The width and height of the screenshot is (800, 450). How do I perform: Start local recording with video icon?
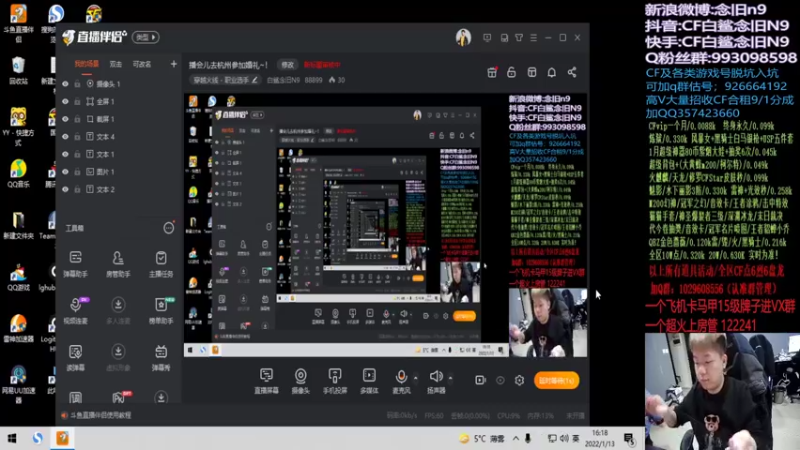tap(480, 380)
